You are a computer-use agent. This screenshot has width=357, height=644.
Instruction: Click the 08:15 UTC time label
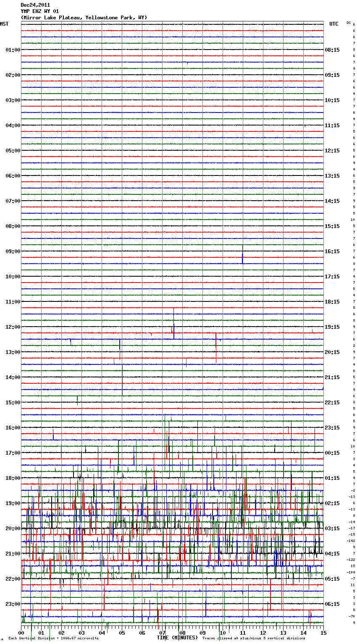point(332,50)
